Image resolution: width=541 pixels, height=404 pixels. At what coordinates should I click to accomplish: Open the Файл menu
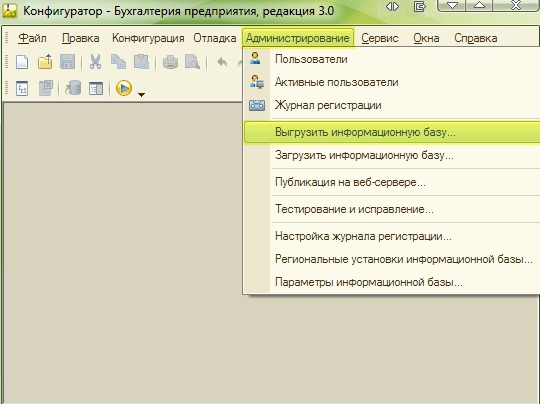point(32,38)
